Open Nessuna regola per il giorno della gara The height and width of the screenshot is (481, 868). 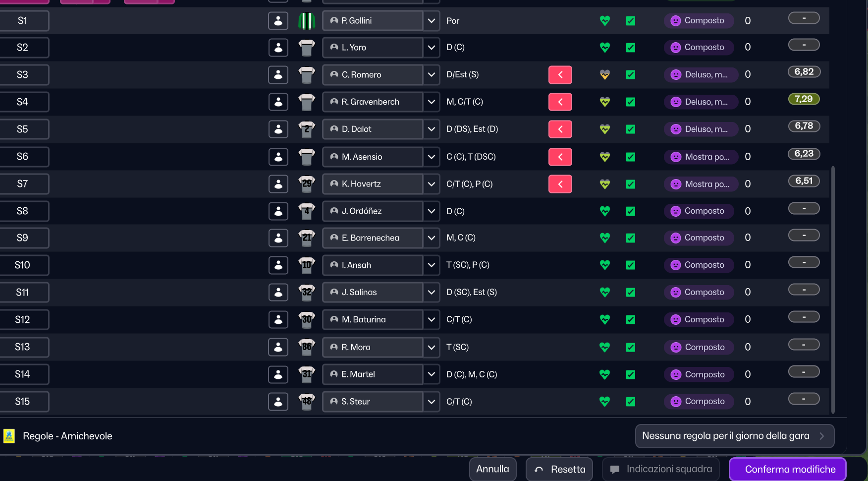[735, 436]
